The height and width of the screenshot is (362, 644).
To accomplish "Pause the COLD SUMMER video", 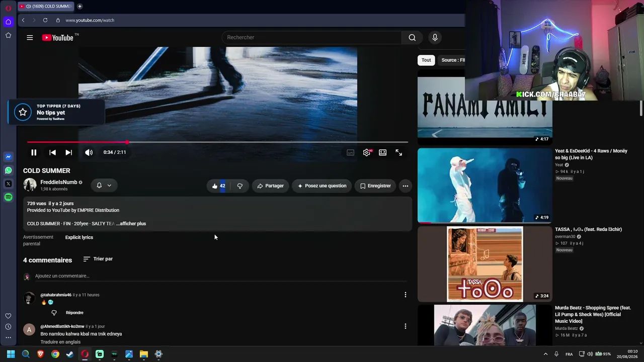I will point(34,152).
